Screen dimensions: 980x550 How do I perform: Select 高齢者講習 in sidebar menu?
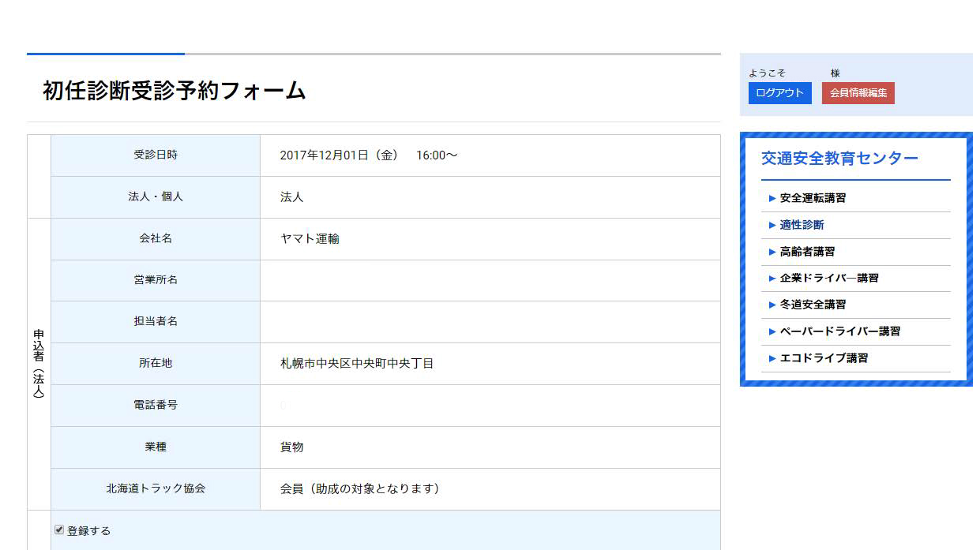[807, 252]
